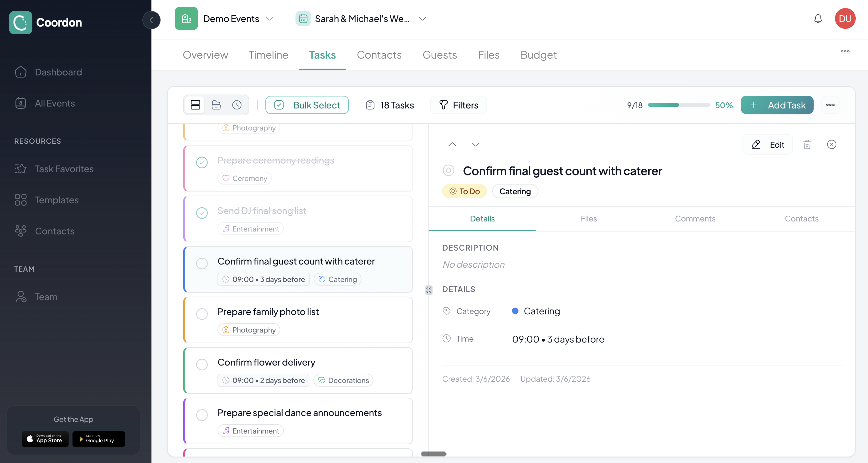Close the task detail panel
Viewport: 868px width, 463px height.
(x=831, y=144)
